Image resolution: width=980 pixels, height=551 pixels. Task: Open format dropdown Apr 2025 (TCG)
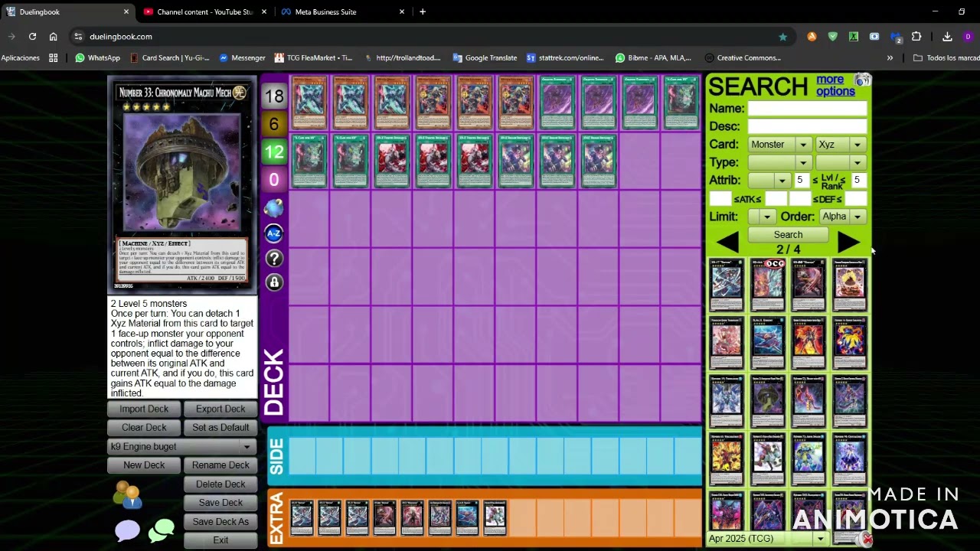tap(767, 539)
